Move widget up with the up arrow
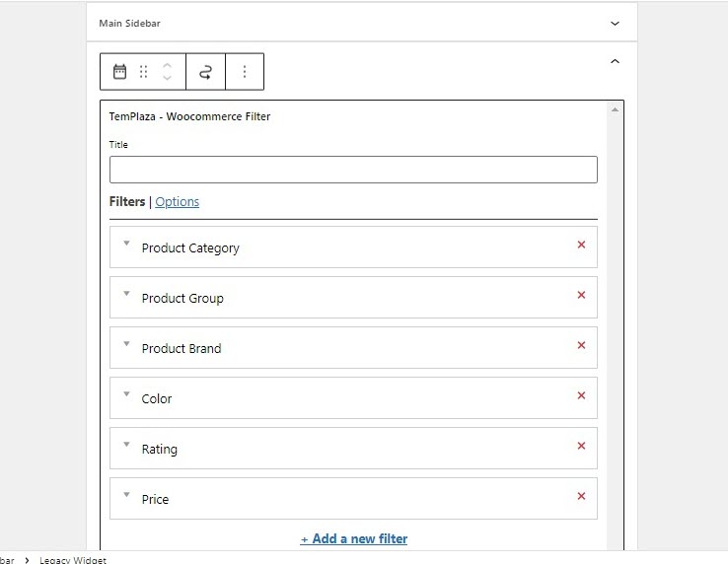This screenshot has width=728, height=564. [167, 66]
